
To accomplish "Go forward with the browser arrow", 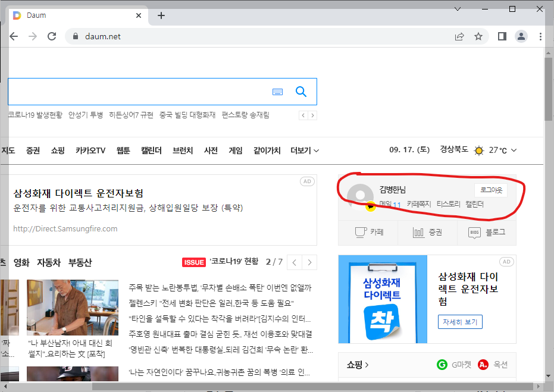I will pos(33,36).
